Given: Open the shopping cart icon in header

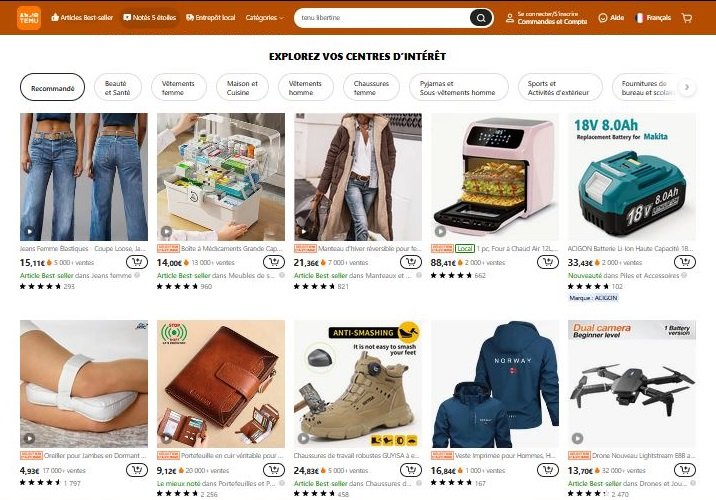Looking at the screenshot, I should coord(687,18).
